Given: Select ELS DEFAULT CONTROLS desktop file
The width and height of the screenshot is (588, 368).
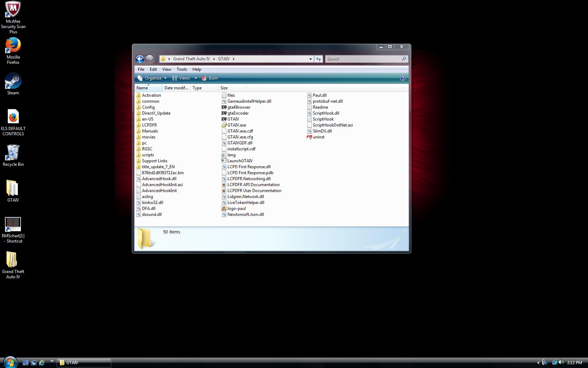Looking at the screenshot, I should pos(13,122).
